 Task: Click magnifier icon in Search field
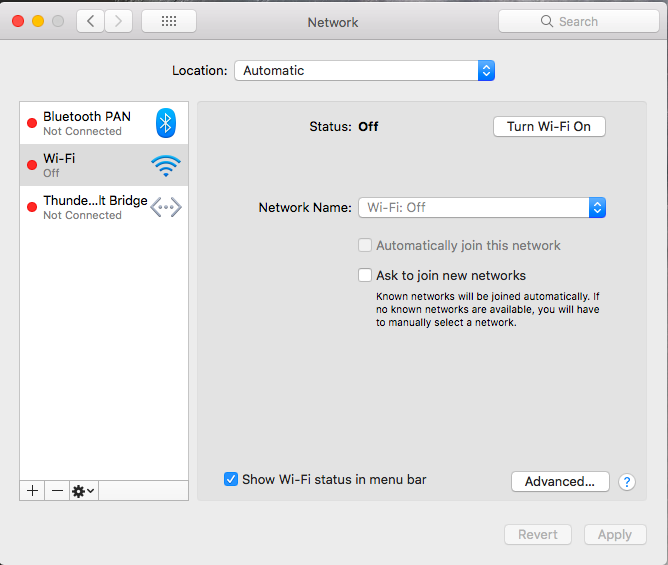[547, 21]
